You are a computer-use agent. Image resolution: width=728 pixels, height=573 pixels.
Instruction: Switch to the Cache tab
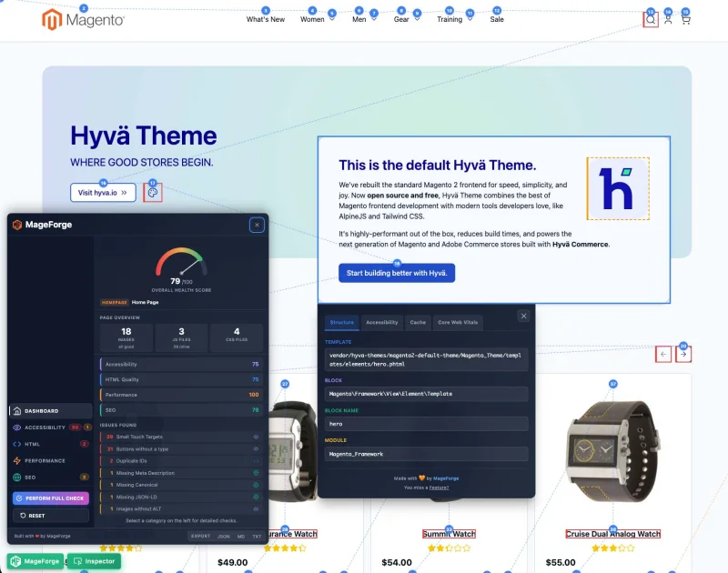(418, 323)
